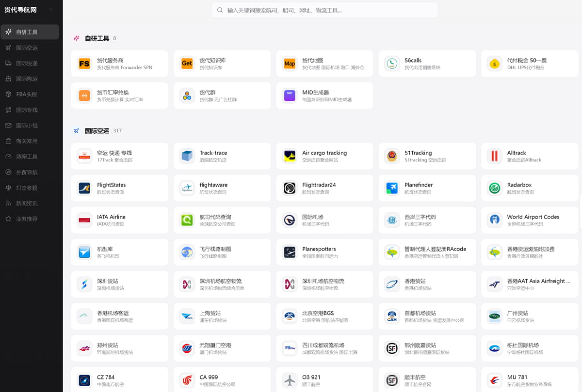Open the 鄂州顺嘉货站 card
The height and width of the screenshot is (392, 582).
coord(427,348)
